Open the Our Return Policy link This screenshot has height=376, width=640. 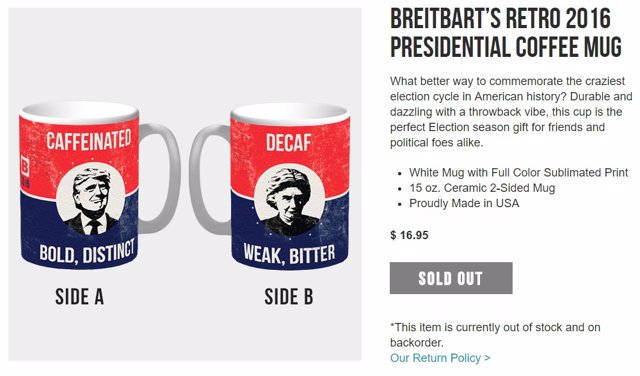pyautogui.click(x=440, y=358)
